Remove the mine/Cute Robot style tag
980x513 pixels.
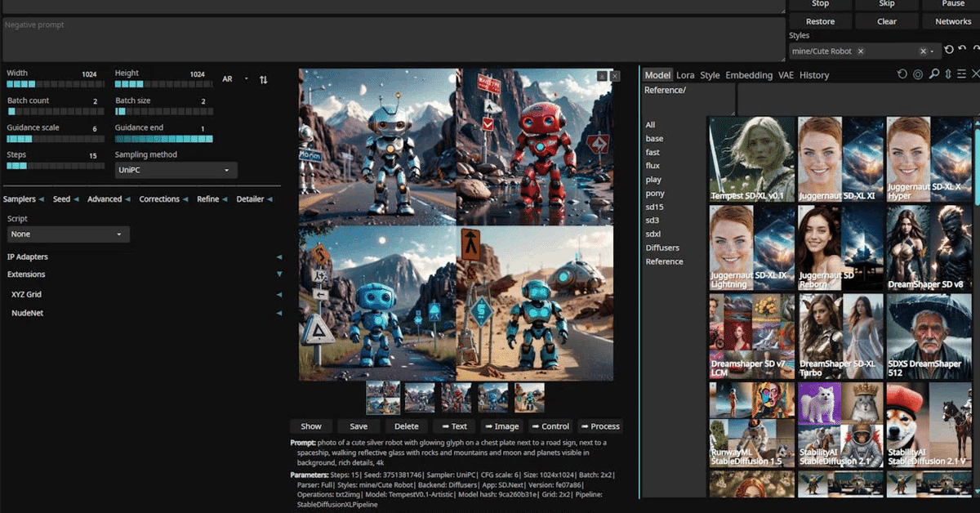coord(861,51)
